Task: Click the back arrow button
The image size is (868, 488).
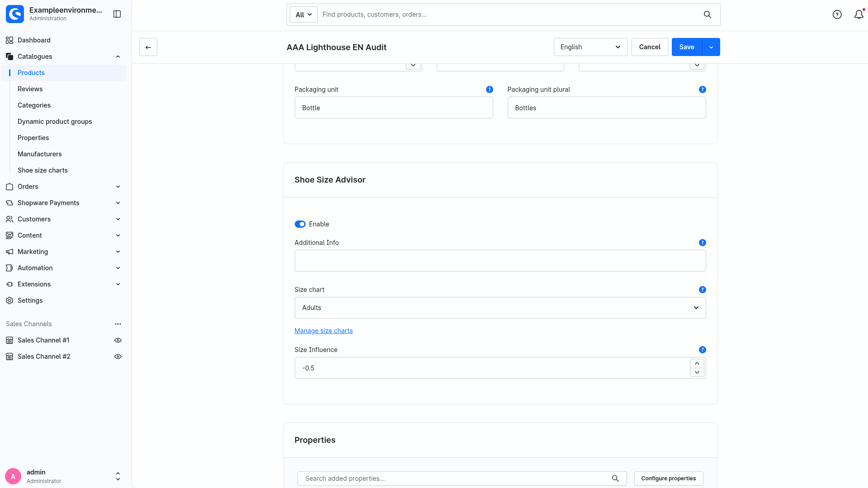Action: [x=148, y=47]
